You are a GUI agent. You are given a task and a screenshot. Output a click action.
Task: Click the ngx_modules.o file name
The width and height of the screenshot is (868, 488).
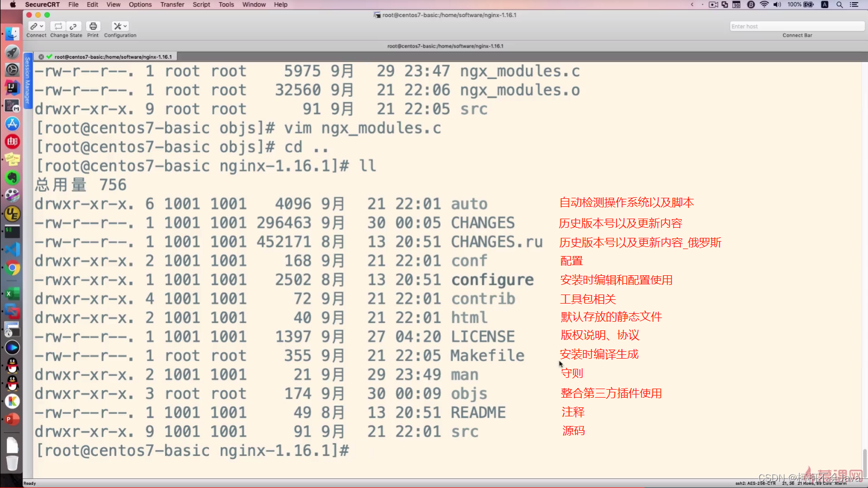520,90
